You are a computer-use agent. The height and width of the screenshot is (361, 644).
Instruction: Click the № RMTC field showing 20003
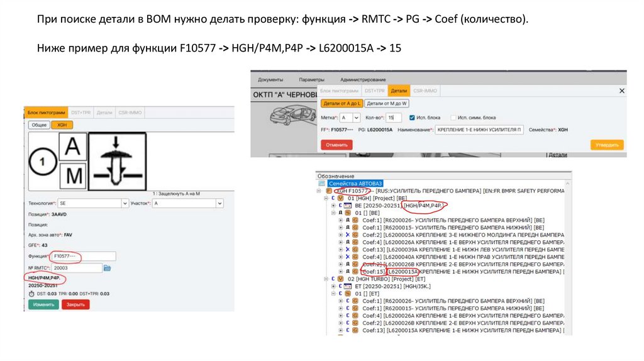[77, 268]
